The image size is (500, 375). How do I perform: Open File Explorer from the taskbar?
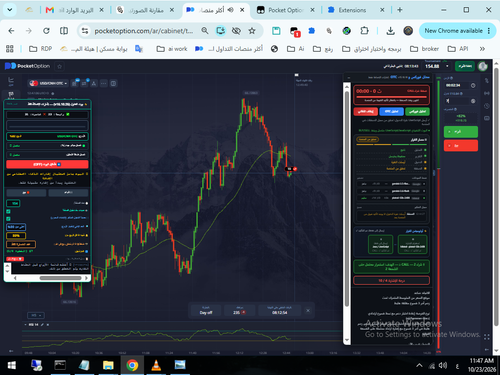pyautogui.click(x=108, y=365)
